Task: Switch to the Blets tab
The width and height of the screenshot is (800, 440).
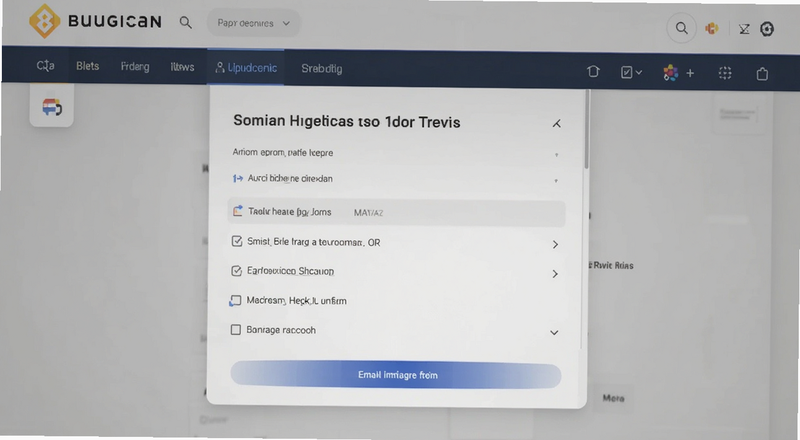Action: pos(88,66)
